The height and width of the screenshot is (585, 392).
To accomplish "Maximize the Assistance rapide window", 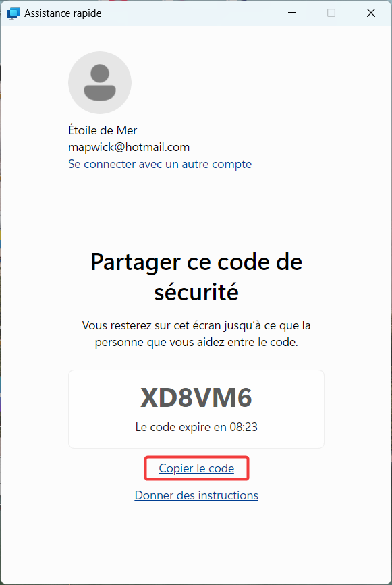I will click(331, 13).
